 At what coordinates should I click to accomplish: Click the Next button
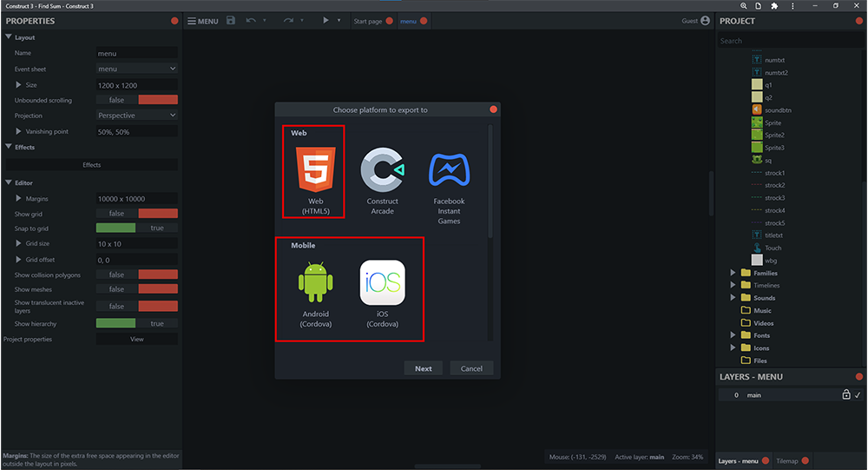pos(424,368)
